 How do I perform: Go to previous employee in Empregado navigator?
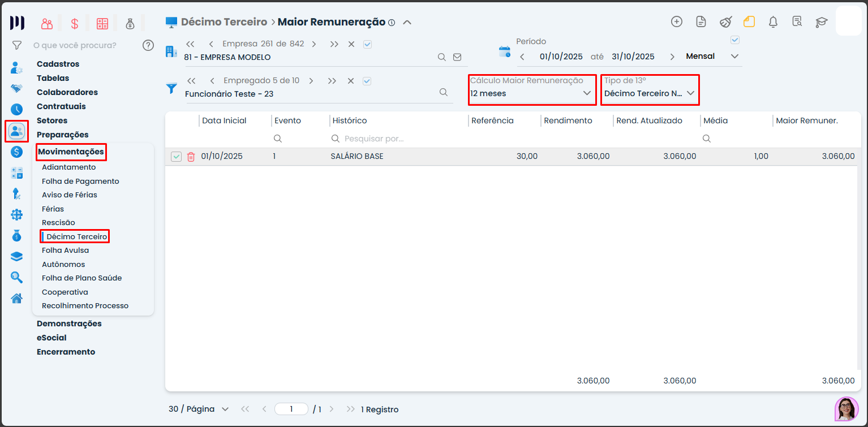coord(211,81)
